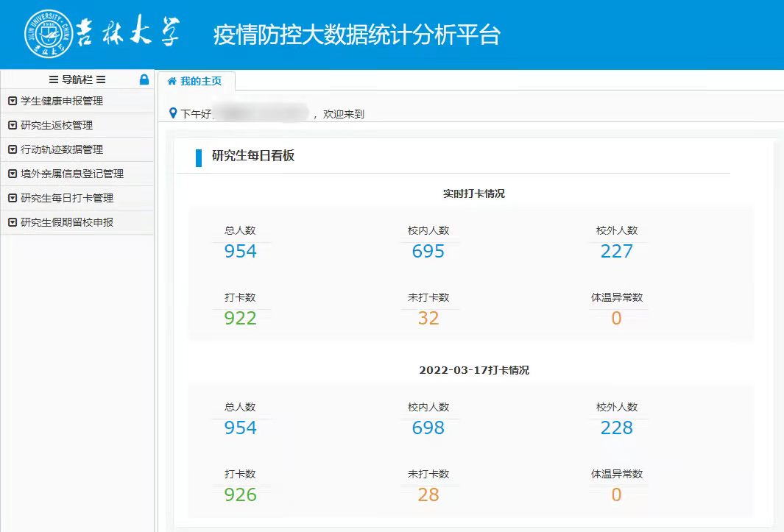
Task: Click the blue bar beside 研究生每日看板
Action: [199, 157]
